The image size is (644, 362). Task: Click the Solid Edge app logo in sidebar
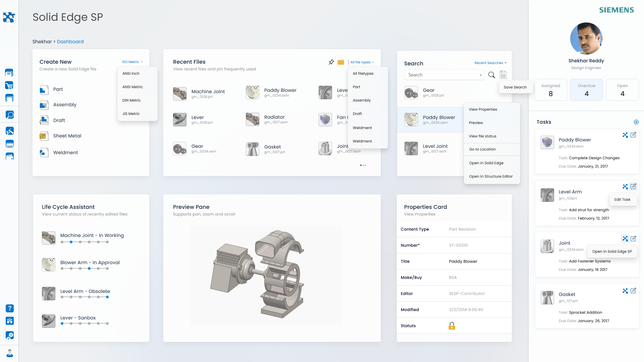click(9, 17)
